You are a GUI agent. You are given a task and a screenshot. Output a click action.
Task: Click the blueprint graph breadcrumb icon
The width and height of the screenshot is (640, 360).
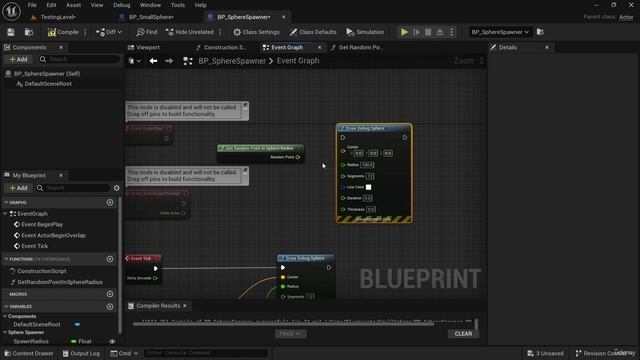point(188,61)
